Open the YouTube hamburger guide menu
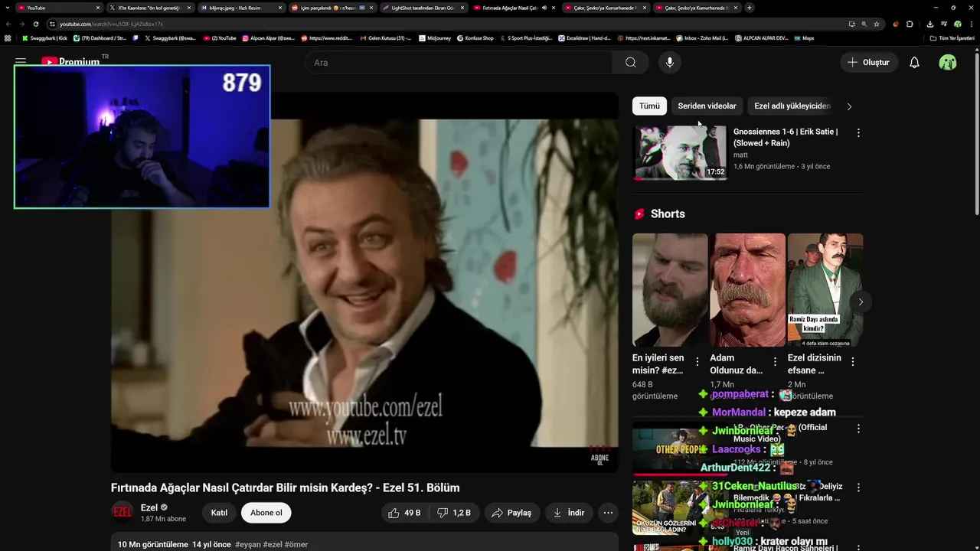This screenshot has width=980, height=551. pyautogui.click(x=21, y=61)
